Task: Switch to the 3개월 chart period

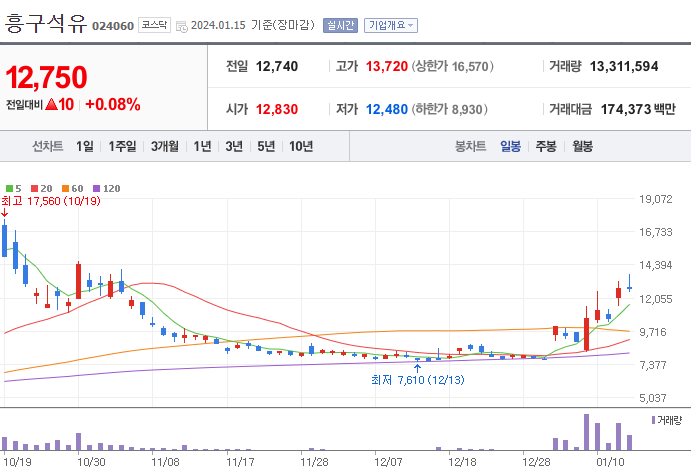Action: pyautogui.click(x=165, y=146)
